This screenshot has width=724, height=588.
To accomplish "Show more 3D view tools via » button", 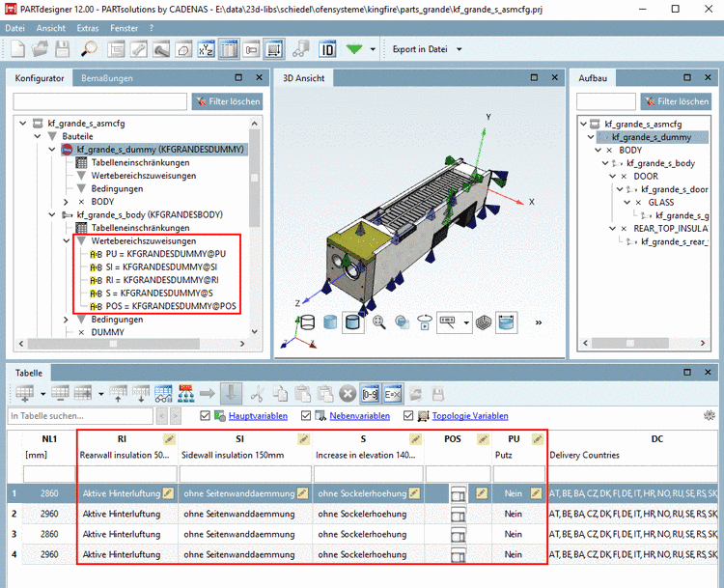I will pyautogui.click(x=539, y=322).
